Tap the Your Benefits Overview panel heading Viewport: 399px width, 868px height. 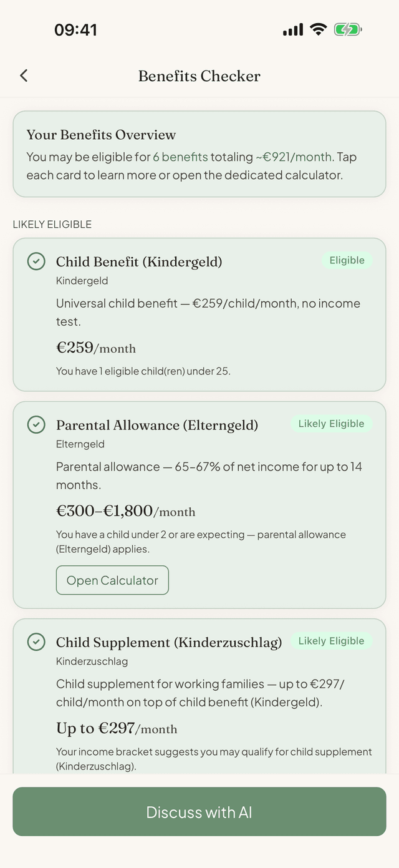[x=101, y=135]
